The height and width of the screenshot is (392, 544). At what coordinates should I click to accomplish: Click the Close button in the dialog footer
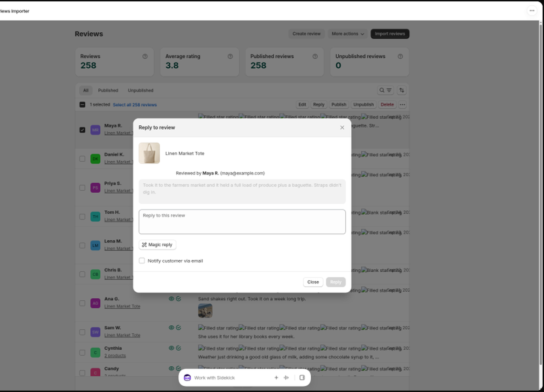(x=313, y=282)
